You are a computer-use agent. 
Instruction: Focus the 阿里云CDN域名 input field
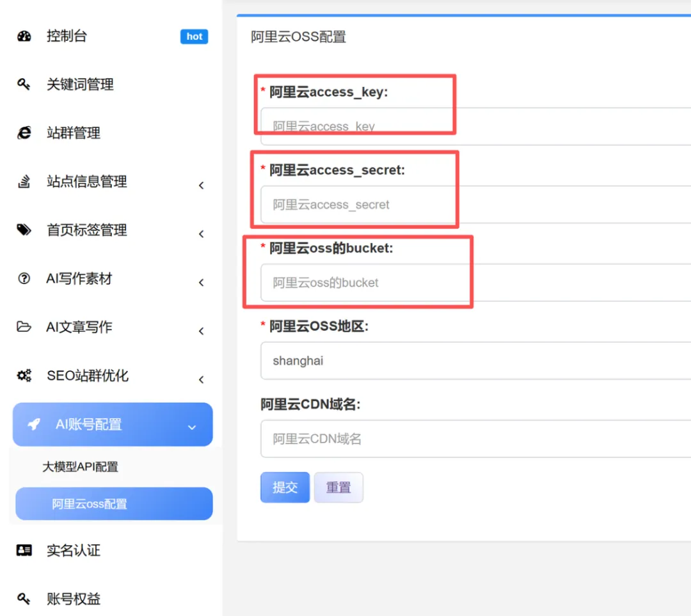[x=475, y=438]
